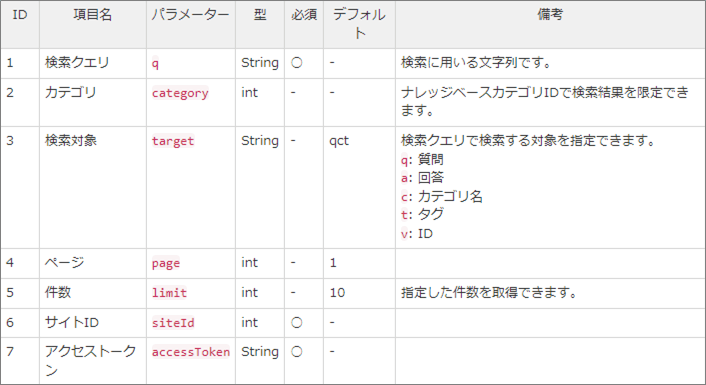Click the required circle mark for アクセストークン
This screenshot has height=385, width=706.
pyautogui.click(x=296, y=351)
